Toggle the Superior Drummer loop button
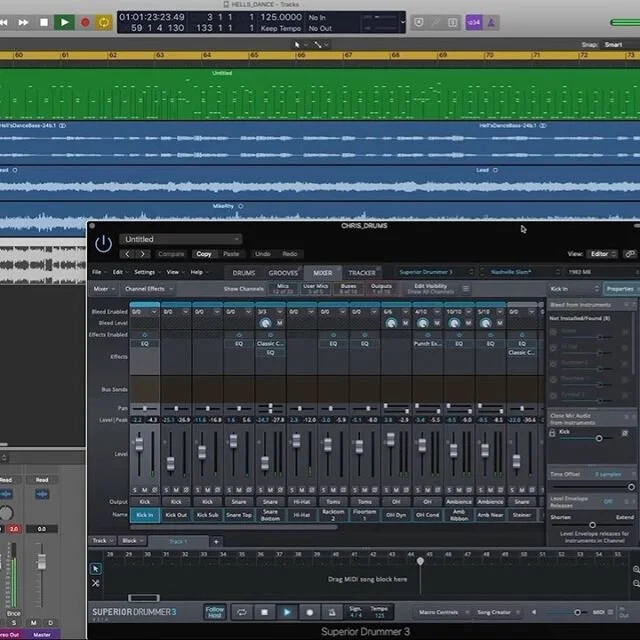 242,612
